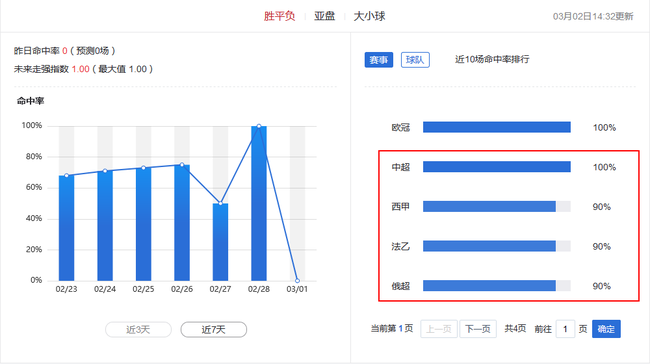The image size is (650, 364).
Task: Click the 100% value beside 欧冠
Action: point(604,128)
